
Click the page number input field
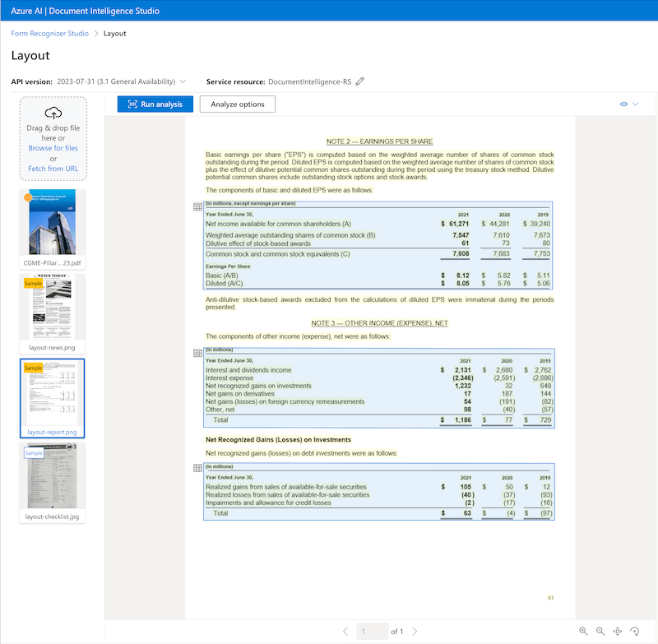click(372, 631)
